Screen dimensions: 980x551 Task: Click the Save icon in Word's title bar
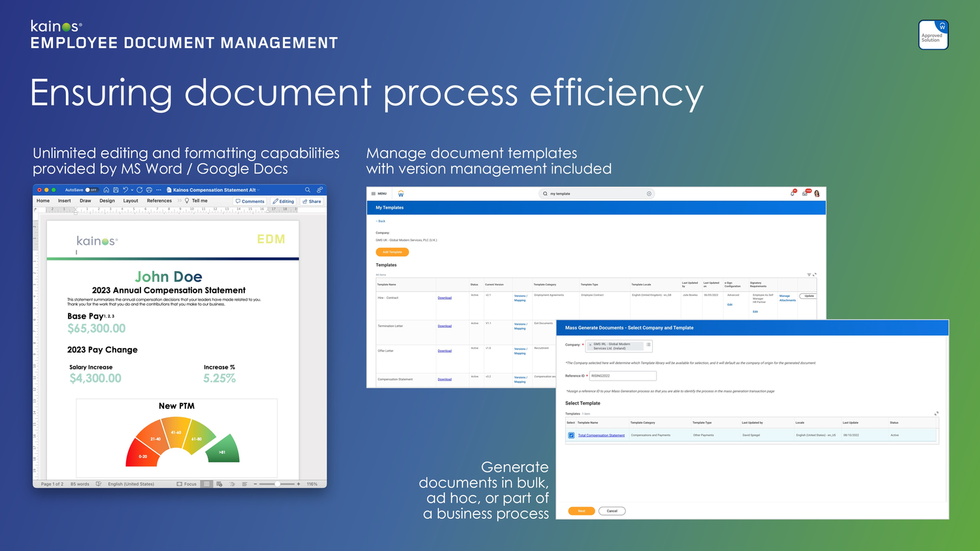tap(116, 189)
